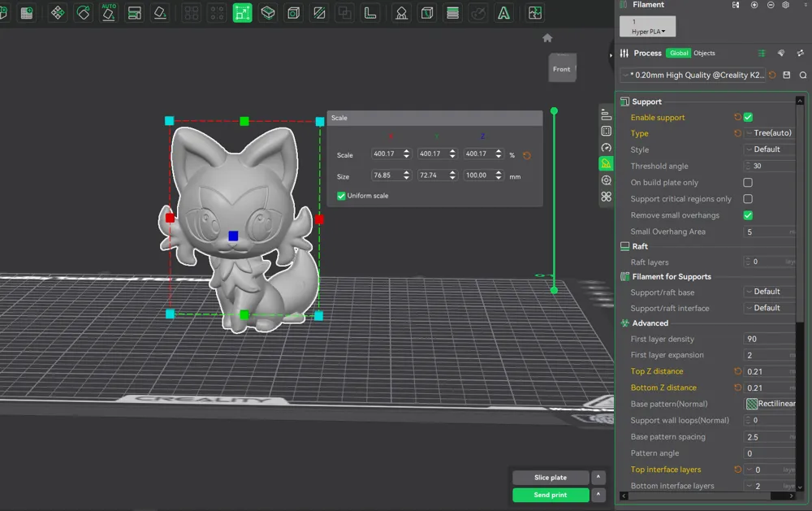The width and height of the screenshot is (812, 511).
Task: Open the Support/raft interface dropdown
Action: [x=770, y=308]
